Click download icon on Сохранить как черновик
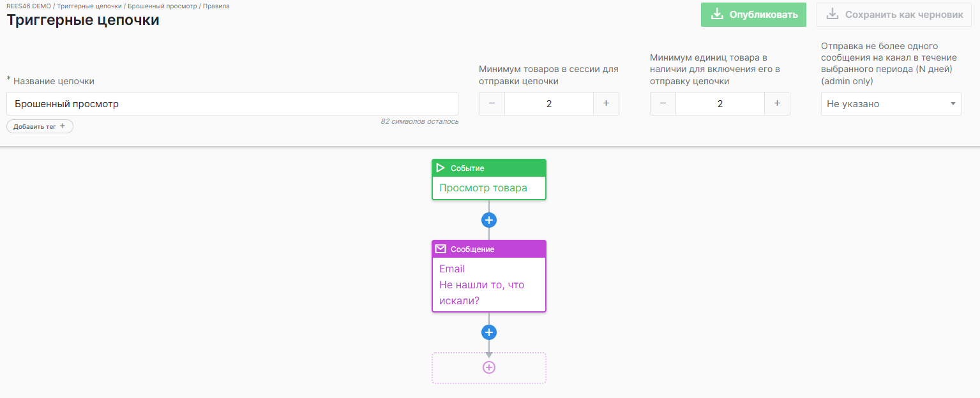The width and height of the screenshot is (980, 398). coord(832,14)
